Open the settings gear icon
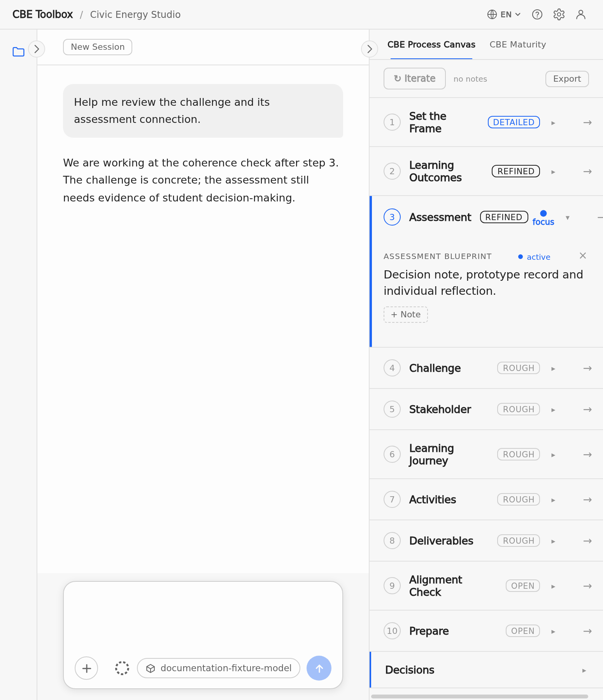The width and height of the screenshot is (603, 700). pos(559,14)
